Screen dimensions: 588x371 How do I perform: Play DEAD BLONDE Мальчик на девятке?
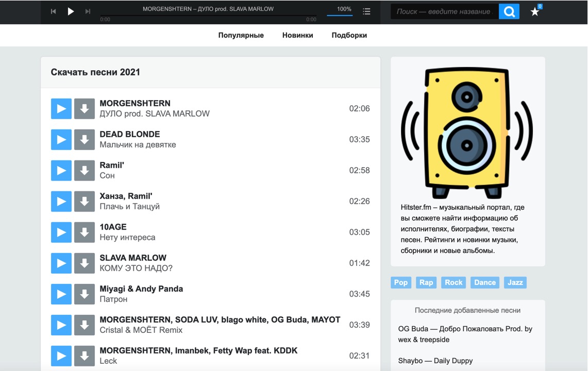[x=61, y=140]
